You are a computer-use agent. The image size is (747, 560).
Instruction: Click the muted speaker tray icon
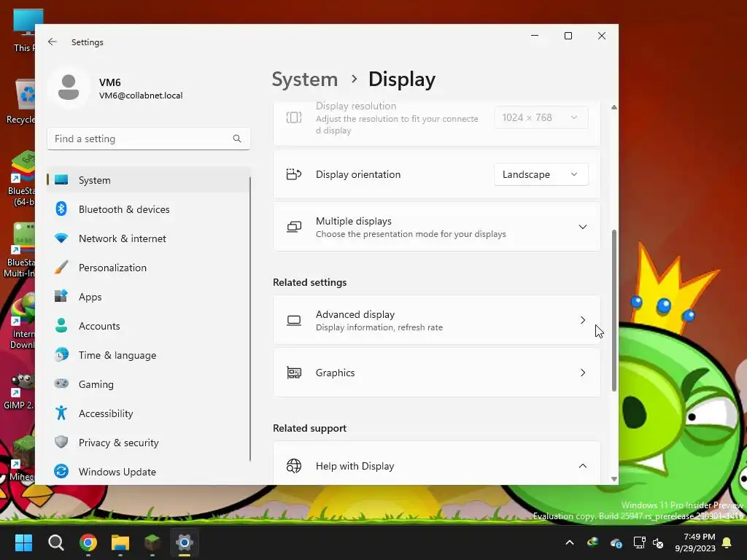pyautogui.click(x=658, y=542)
